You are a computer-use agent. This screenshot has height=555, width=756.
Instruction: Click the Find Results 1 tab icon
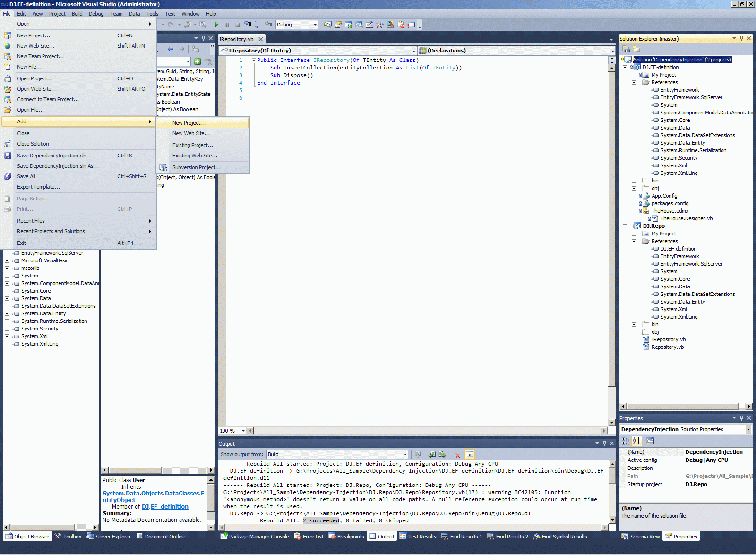(445, 537)
